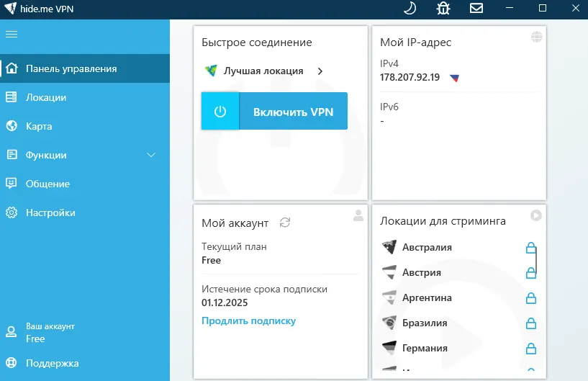The width and height of the screenshot is (588, 381).
Task: Toggle dark mode with the moon icon
Action: pos(410,8)
